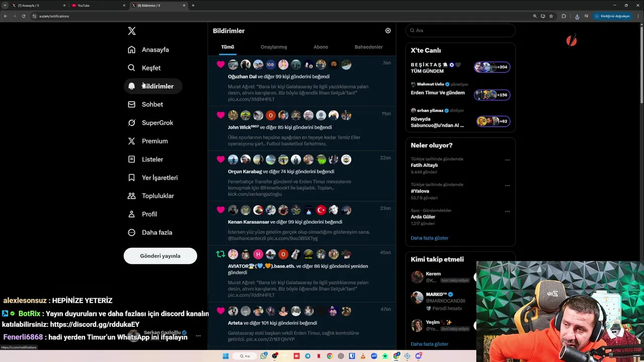Open the Arteta likes notification

point(302,324)
